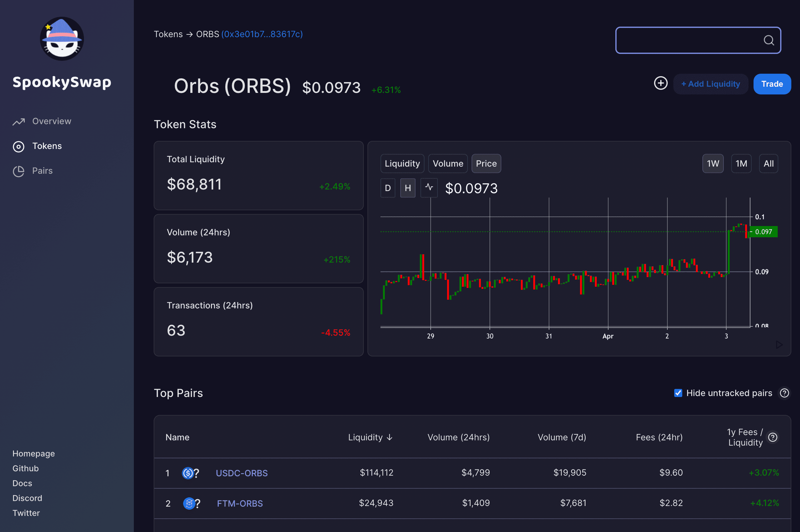This screenshot has height=532, width=800.
Task: Click the +6.31% price change in header
Action: (386, 90)
